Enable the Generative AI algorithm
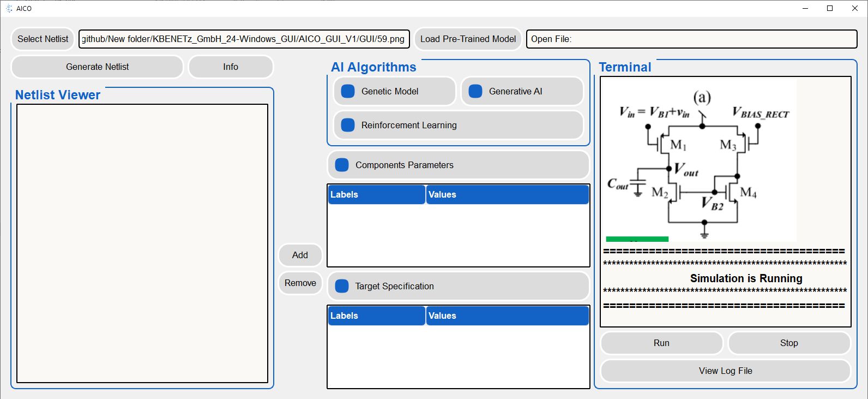868x399 pixels. (475, 91)
